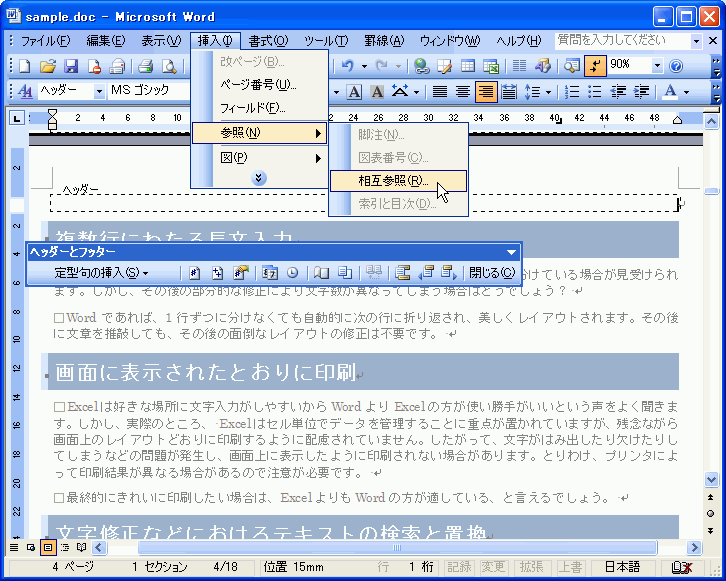Viewport: 726px width, 581px height.
Task: Toggle show/hide formatting marks button
Action: 595,66
